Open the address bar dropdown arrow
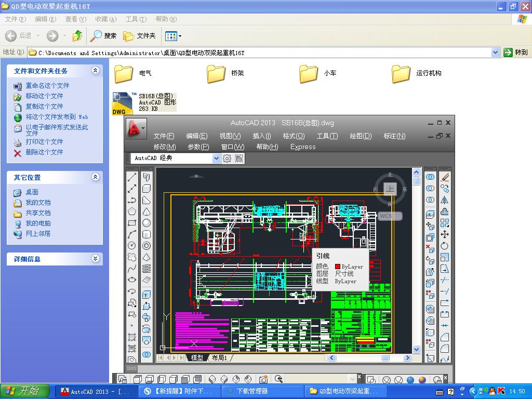The width and height of the screenshot is (532, 399). (x=496, y=52)
